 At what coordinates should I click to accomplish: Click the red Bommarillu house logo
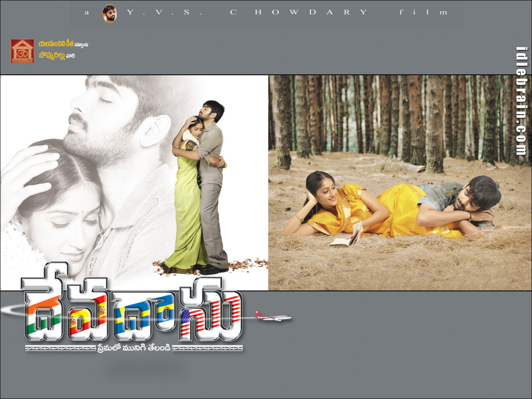point(22,52)
